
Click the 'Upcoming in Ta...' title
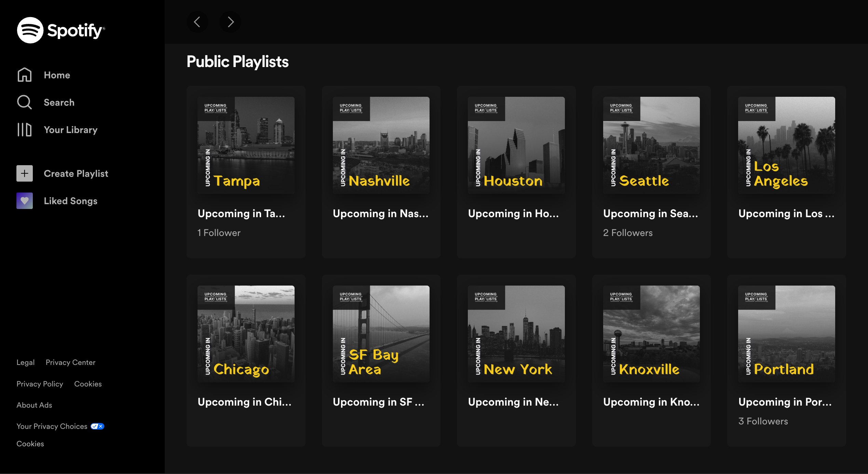coord(241,214)
